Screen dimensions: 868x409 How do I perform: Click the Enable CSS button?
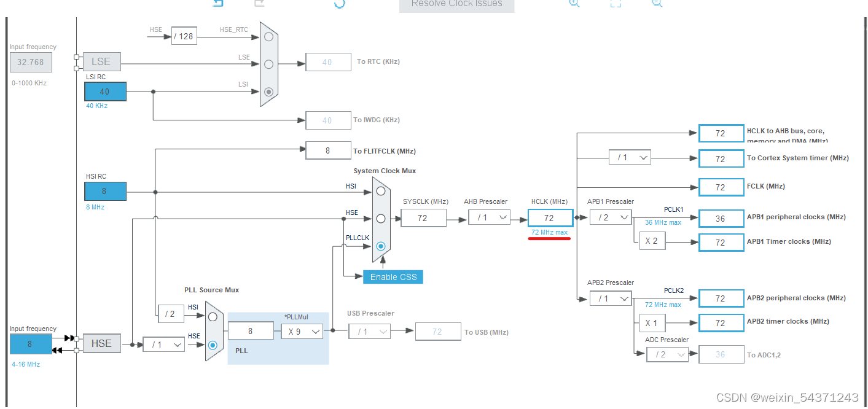(x=393, y=276)
